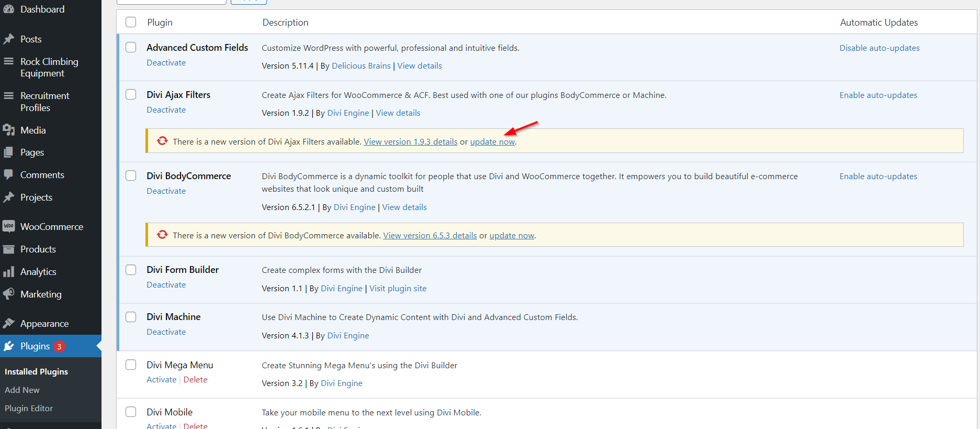The width and height of the screenshot is (980, 429).
Task: Click the Comments speech bubble icon
Action: pyautogui.click(x=9, y=175)
